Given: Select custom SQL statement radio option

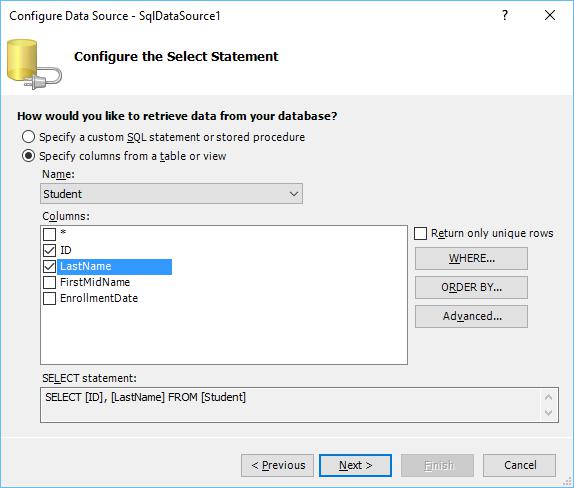Looking at the screenshot, I should pyautogui.click(x=29, y=137).
